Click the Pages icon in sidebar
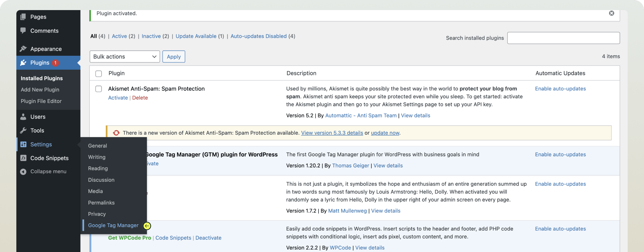Image resolution: width=644 pixels, height=252 pixels. (23, 17)
